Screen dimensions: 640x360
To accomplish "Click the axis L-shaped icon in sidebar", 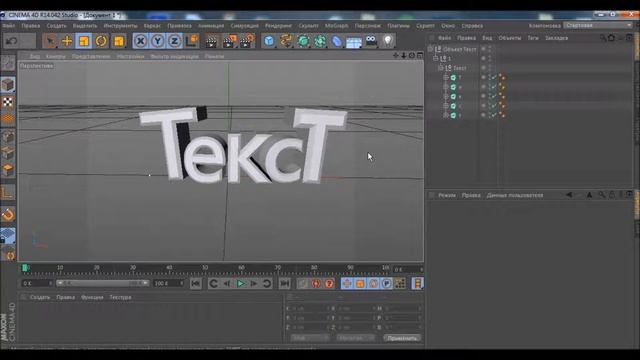I will coord(8,192).
